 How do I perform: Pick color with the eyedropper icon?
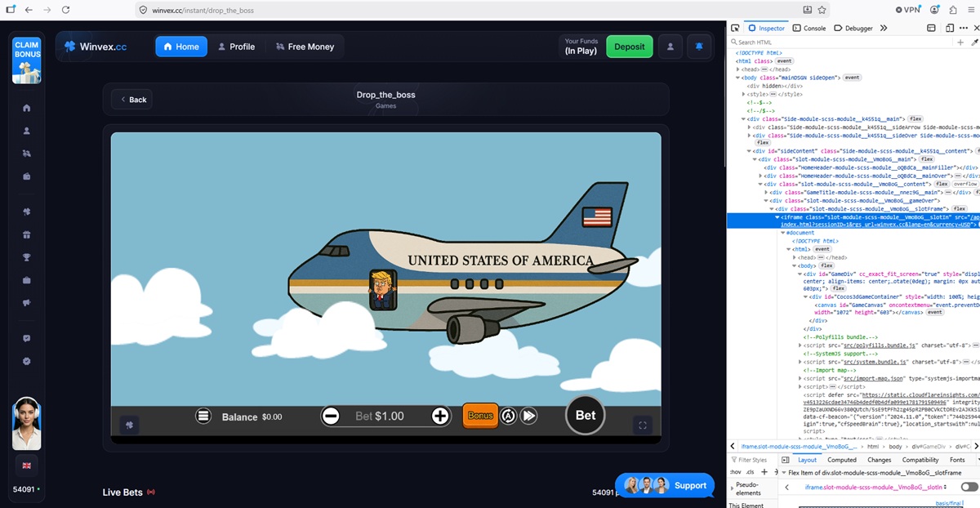tap(974, 42)
